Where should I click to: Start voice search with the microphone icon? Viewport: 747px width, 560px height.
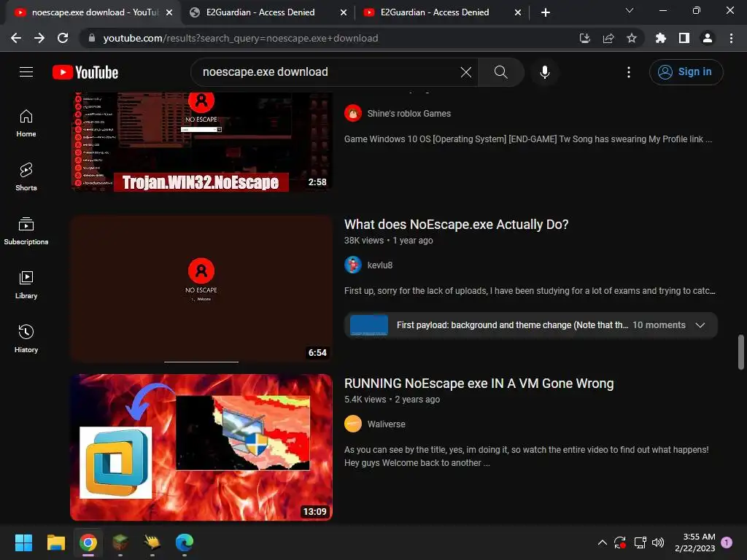[x=544, y=72]
